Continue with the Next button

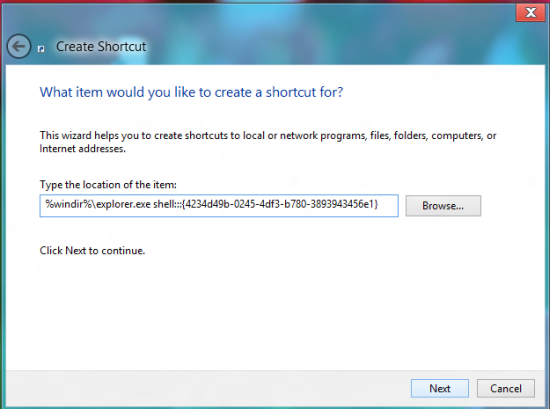coord(440,388)
